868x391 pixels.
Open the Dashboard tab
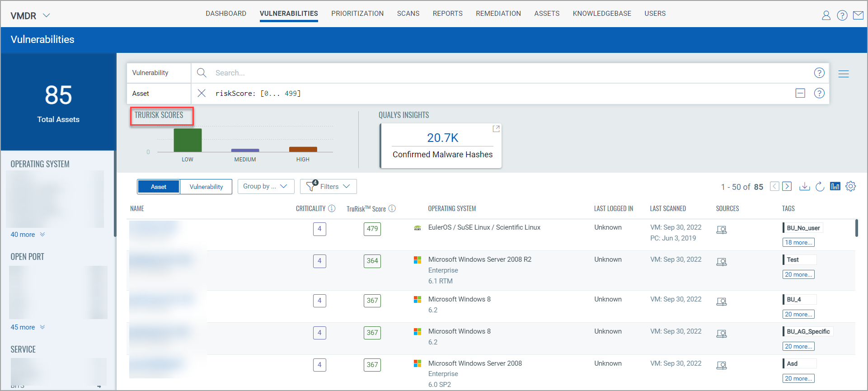[x=226, y=14]
